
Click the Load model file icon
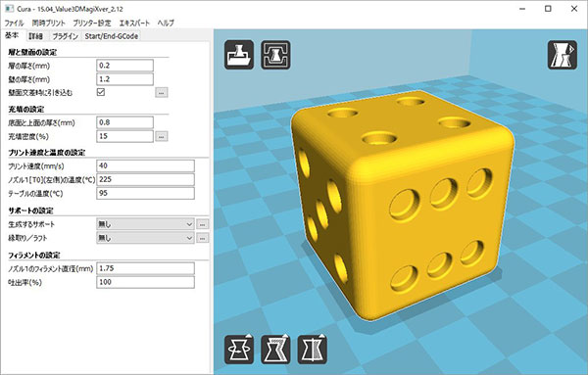pyautogui.click(x=239, y=55)
